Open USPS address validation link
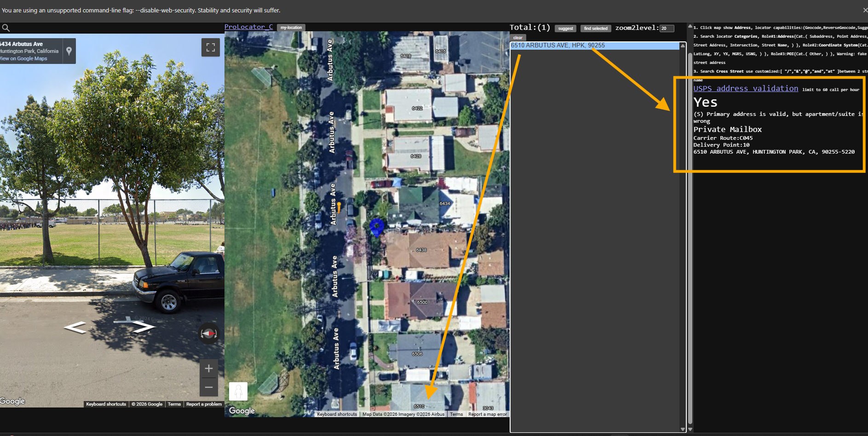868x436 pixels. [746, 88]
